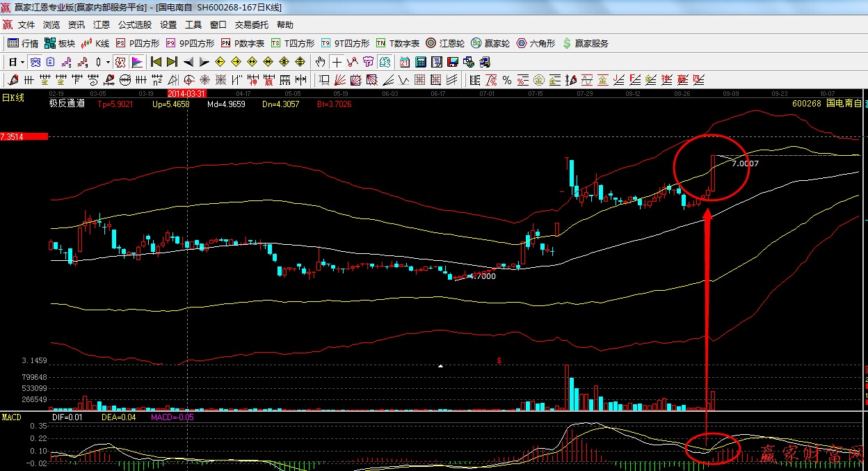Screen dimensions: 868x471
Task: Click the percent sign drawing tool
Action: coord(506,80)
